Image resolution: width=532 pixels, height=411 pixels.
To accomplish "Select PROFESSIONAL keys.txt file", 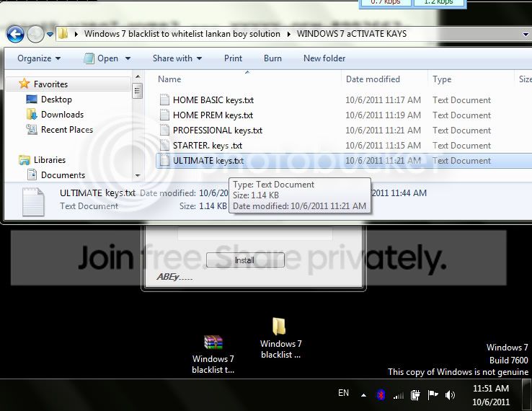I will click(x=218, y=131).
